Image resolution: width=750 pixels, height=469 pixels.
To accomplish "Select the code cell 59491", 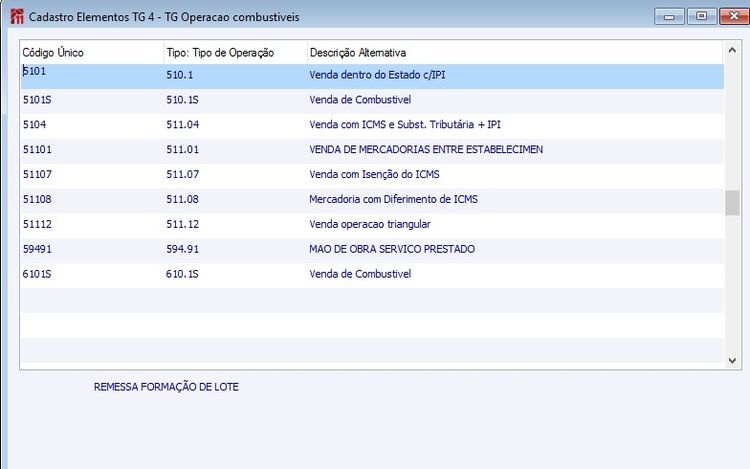I will point(37,249).
